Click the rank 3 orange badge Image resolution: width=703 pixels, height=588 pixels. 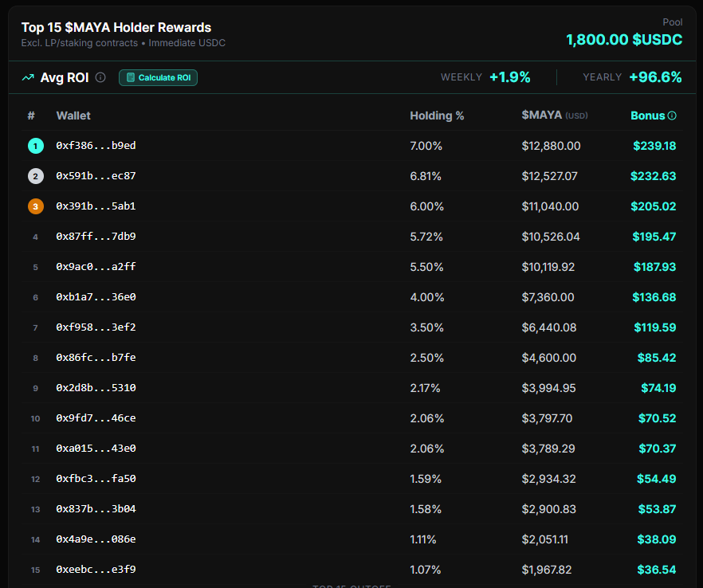point(36,206)
